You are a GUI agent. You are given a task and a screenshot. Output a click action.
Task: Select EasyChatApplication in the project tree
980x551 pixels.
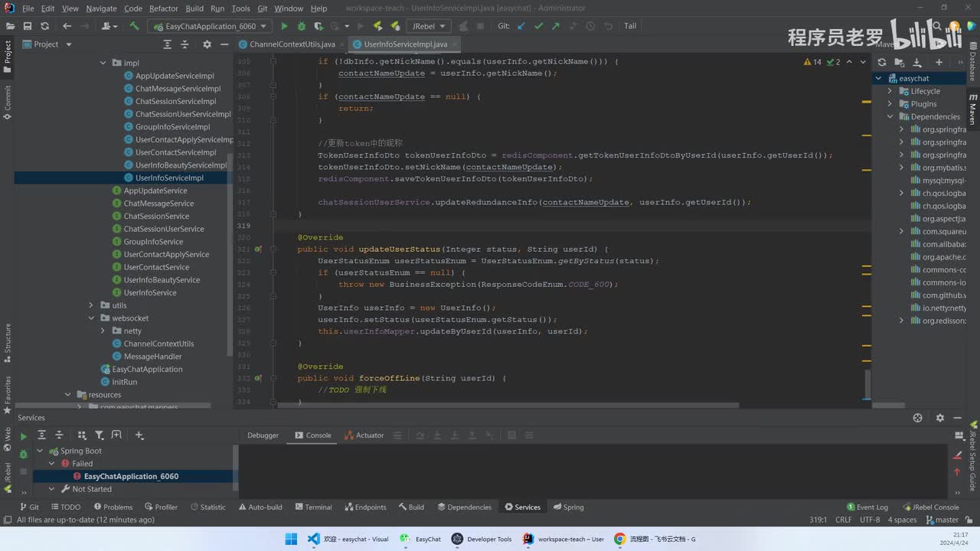[142, 369]
